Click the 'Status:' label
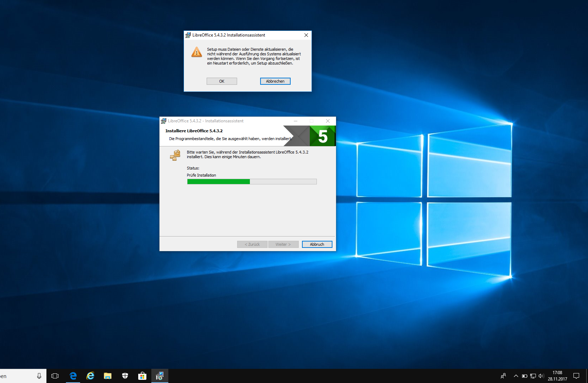Screen dimensions: 588x383 pos(193,168)
